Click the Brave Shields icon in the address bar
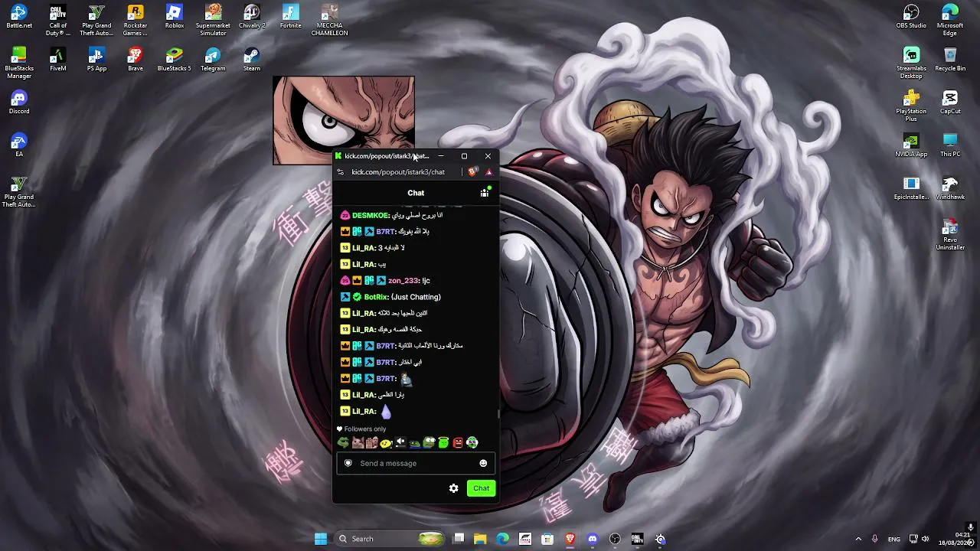 (472, 172)
